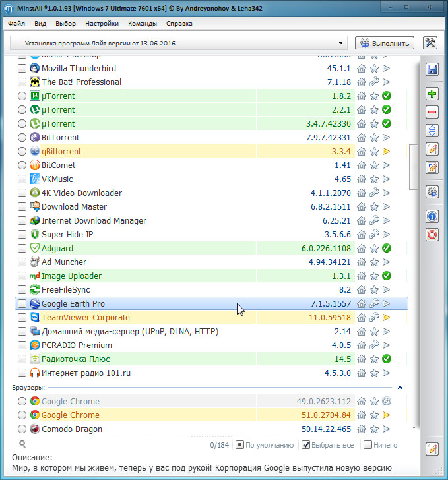Click the scrollbar down arrow

point(414,428)
